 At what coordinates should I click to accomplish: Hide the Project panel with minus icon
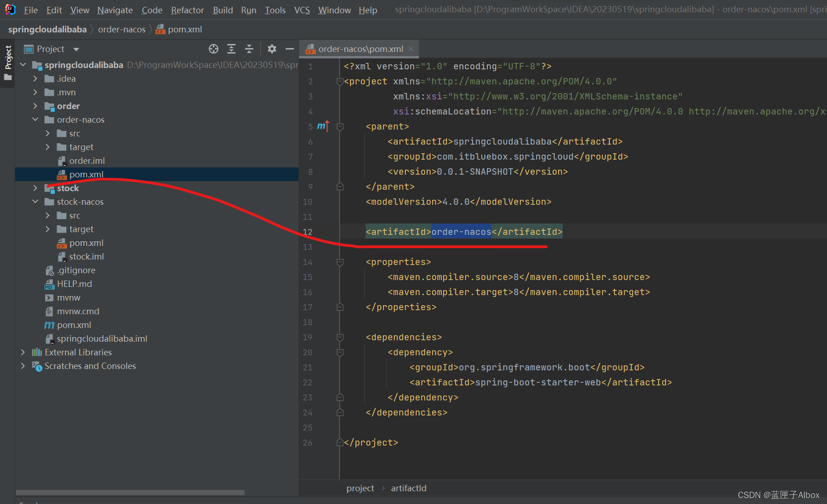click(x=289, y=49)
